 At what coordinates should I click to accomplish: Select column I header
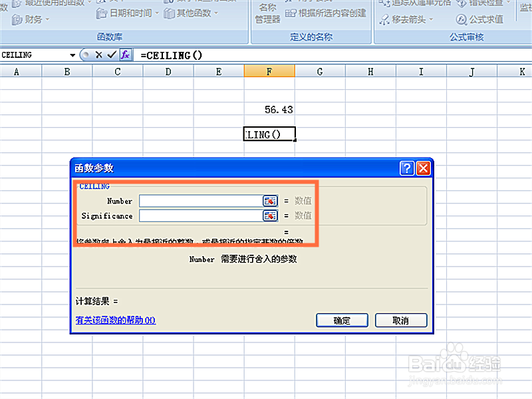(421, 72)
